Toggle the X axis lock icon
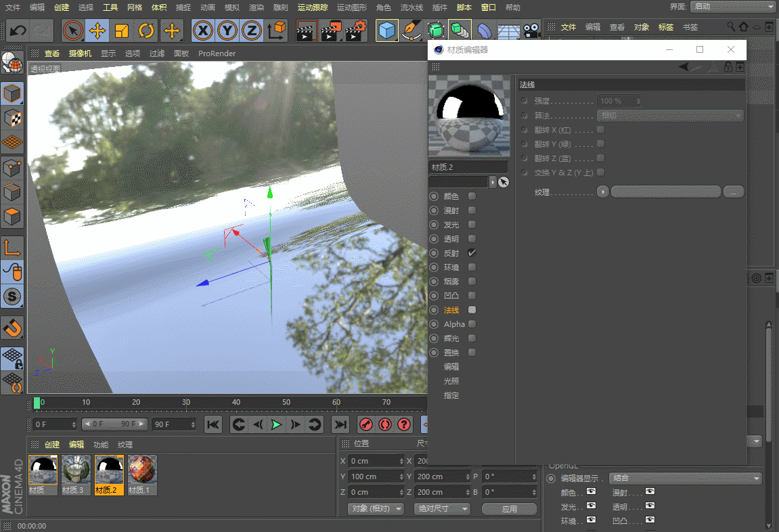This screenshot has height=532, width=779. [x=202, y=31]
